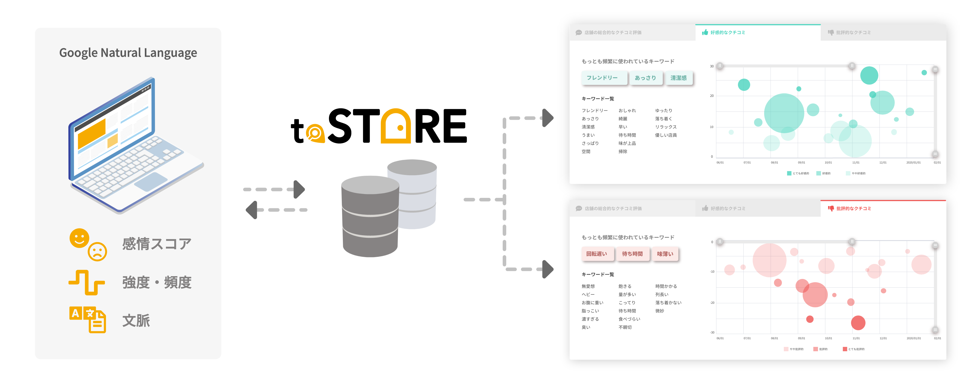The image size is (980, 387).
Task: Toggle the やや批評的 legend swatch
Action: (786, 349)
